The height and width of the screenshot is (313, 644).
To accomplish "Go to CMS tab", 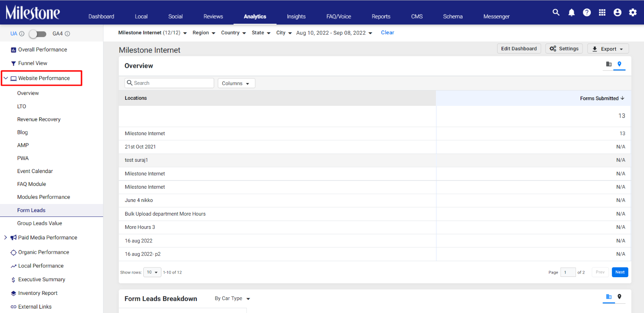I will pyautogui.click(x=417, y=16).
